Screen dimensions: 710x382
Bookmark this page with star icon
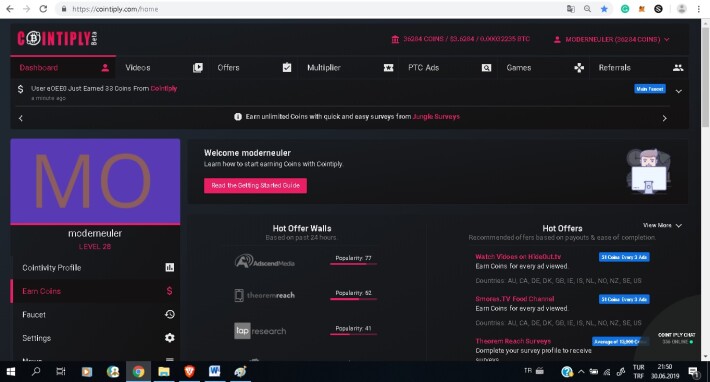(604, 9)
